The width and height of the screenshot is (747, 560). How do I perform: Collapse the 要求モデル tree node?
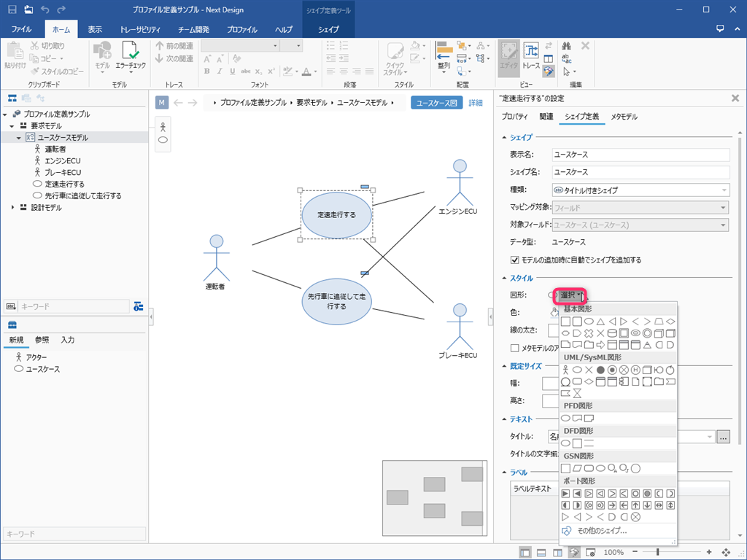(x=14, y=126)
